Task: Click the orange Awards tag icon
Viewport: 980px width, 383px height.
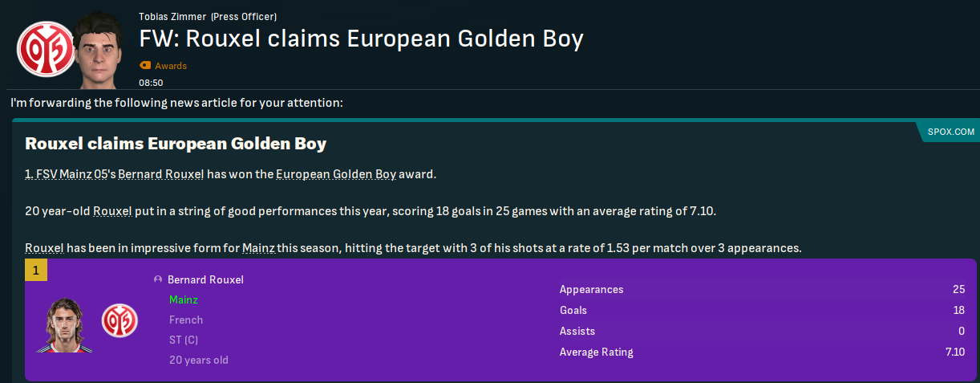Action: [145, 66]
